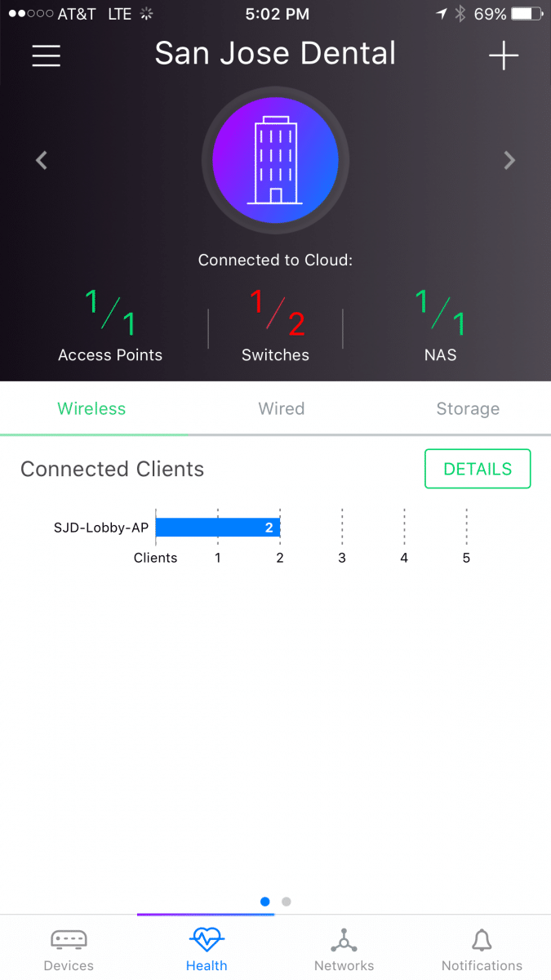Click the DETAILS button
Viewport: 551px width, 980px height.
click(478, 469)
